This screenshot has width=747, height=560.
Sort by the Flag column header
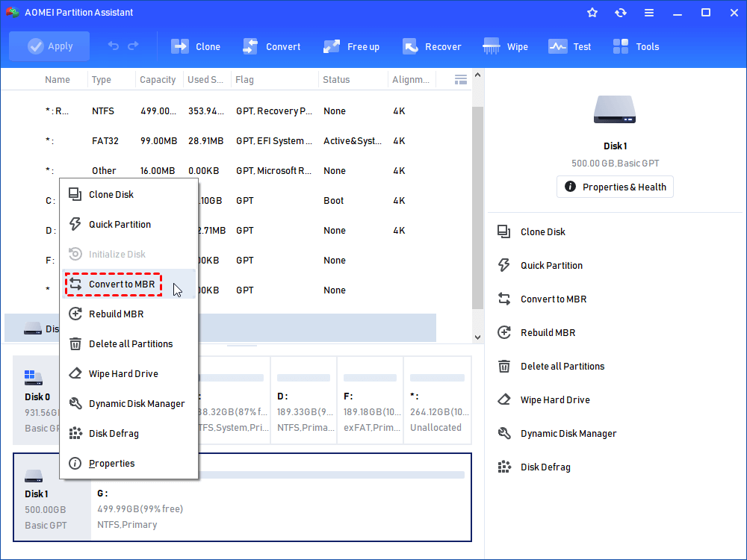pos(244,80)
